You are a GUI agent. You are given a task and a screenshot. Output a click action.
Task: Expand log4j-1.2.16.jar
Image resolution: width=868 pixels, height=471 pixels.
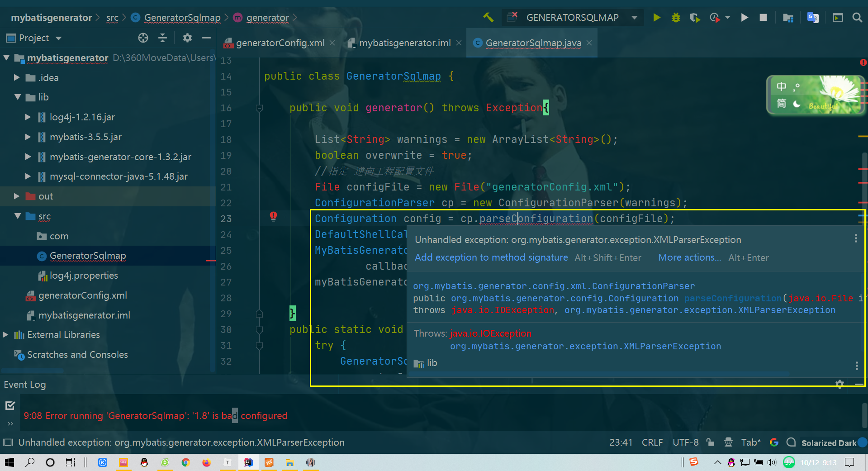click(x=28, y=117)
